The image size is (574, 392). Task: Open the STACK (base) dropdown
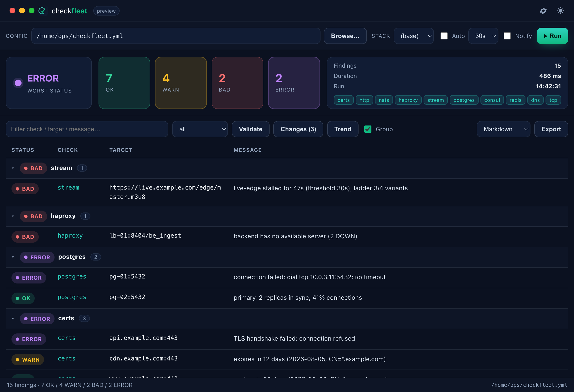pos(414,36)
